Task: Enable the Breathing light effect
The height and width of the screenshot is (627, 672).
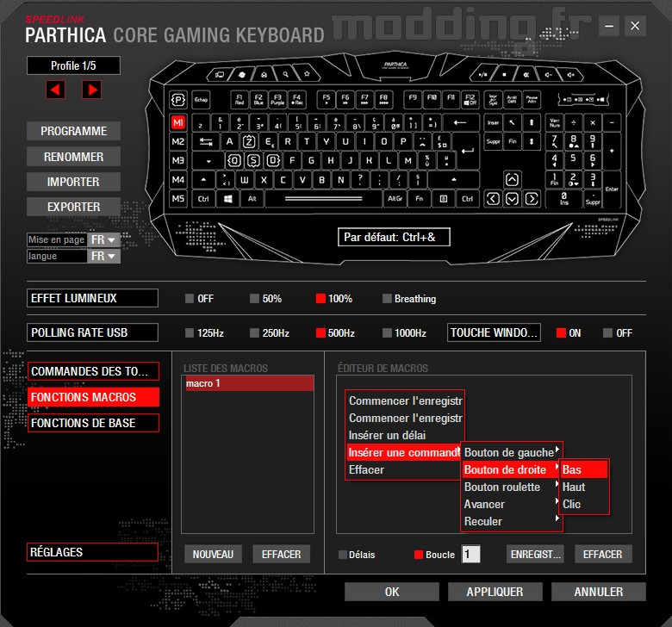Action: click(409, 299)
